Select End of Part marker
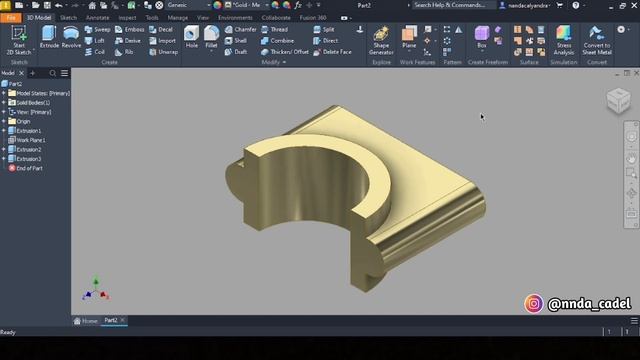The width and height of the screenshot is (640, 360). tap(26, 168)
